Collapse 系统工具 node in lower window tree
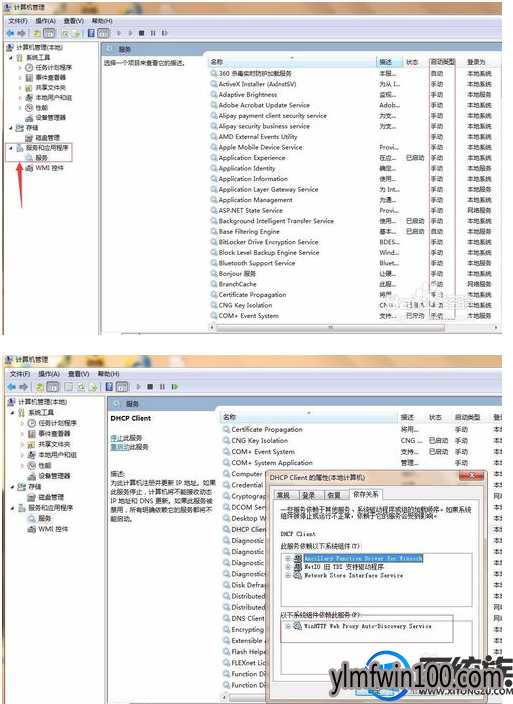 13,412
